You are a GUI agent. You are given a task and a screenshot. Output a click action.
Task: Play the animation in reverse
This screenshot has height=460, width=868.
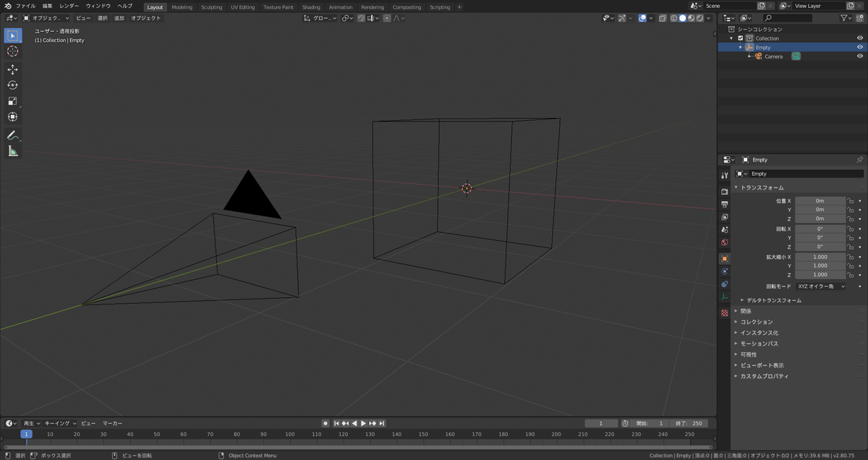354,423
